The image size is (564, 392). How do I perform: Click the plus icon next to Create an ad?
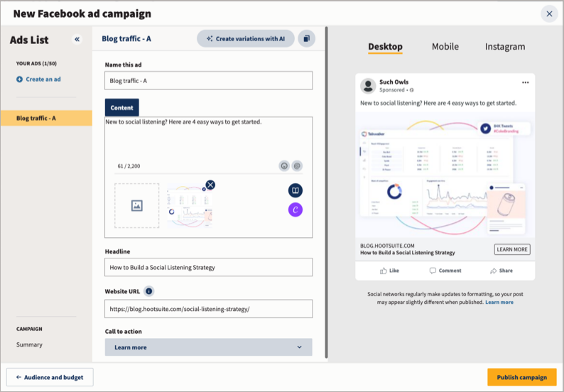point(19,79)
